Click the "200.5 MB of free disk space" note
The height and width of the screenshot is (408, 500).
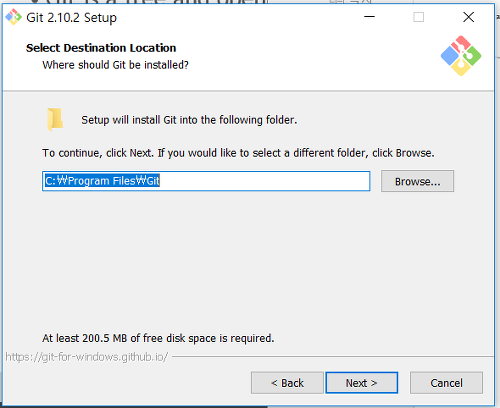coord(158,338)
